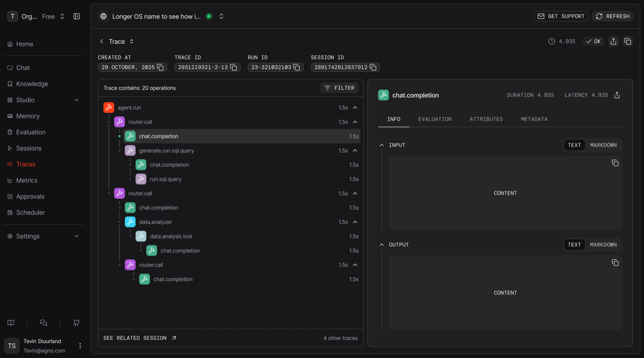644x358 pixels.
Task: Set Input view to Markdown
Action: (x=603, y=145)
